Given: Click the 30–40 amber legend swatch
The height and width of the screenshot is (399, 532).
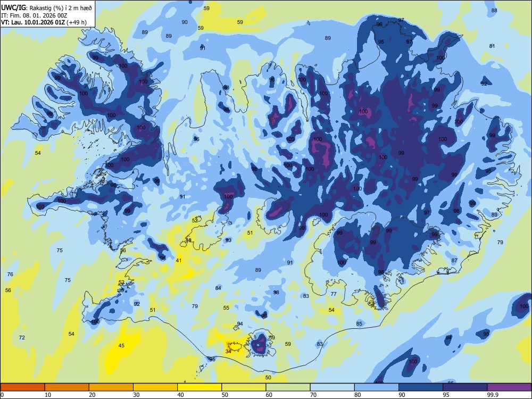Looking at the screenshot, I should 155,387.
